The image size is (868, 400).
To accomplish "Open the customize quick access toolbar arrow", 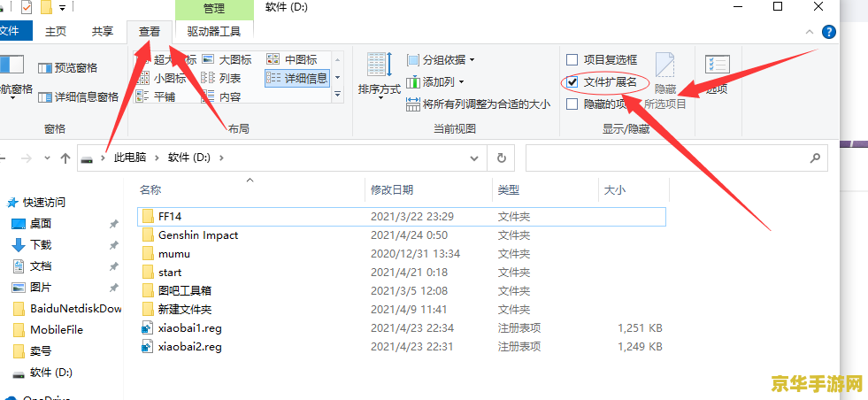I will [x=62, y=8].
